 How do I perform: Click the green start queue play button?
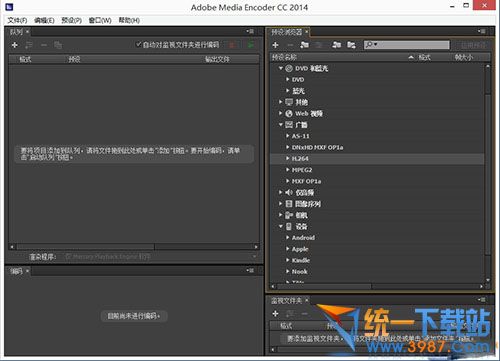click(251, 45)
